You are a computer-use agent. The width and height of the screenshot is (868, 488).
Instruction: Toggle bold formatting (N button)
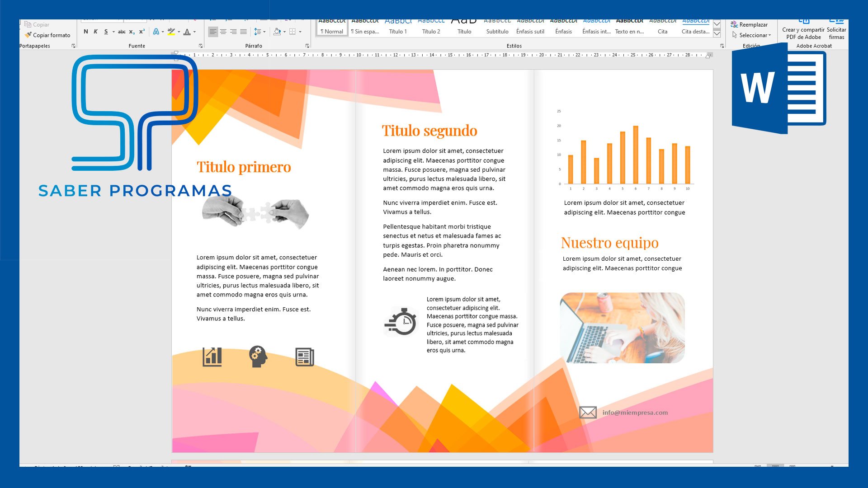click(86, 32)
